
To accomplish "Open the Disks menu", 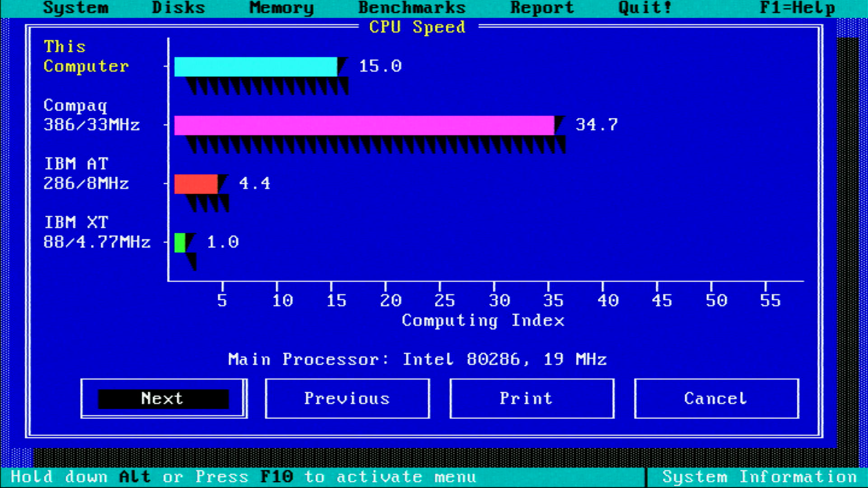I will pyautogui.click(x=179, y=8).
